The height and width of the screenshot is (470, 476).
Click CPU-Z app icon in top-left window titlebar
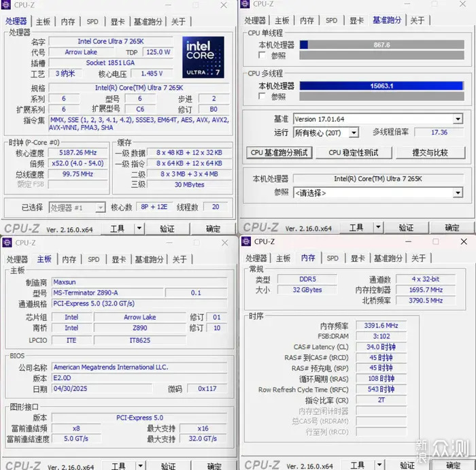[6, 5]
